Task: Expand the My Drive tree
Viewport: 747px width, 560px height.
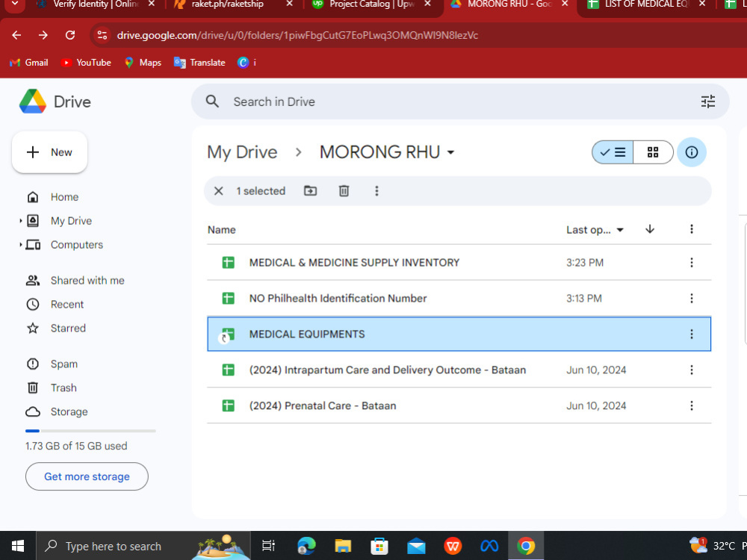Action: point(20,220)
